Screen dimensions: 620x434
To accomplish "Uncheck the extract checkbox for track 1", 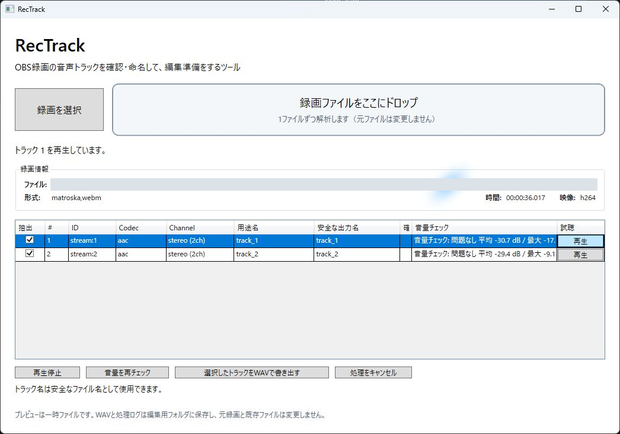I will [30, 240].
